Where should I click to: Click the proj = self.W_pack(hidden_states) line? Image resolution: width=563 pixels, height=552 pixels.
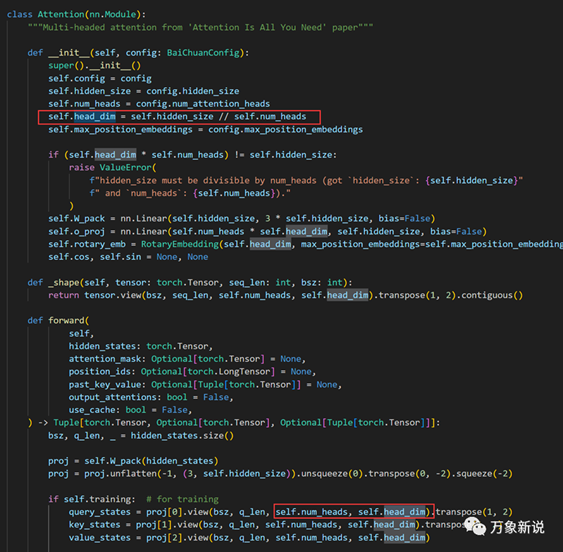click(x=133, y=461)
